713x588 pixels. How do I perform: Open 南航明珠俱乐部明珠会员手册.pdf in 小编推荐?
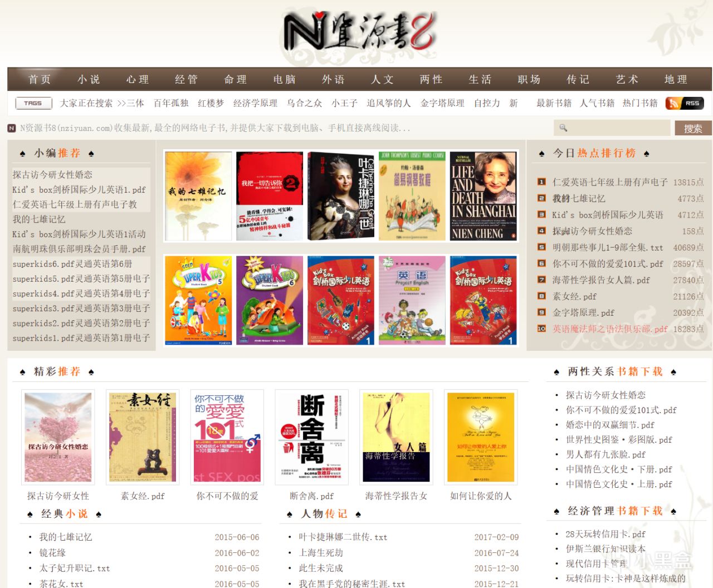point(79,249)
